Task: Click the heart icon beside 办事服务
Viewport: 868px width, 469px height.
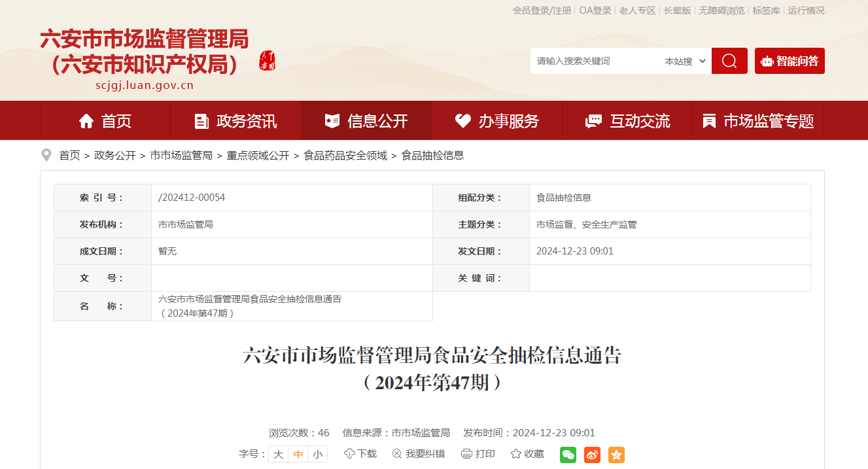Action: (x=463, y=121)
